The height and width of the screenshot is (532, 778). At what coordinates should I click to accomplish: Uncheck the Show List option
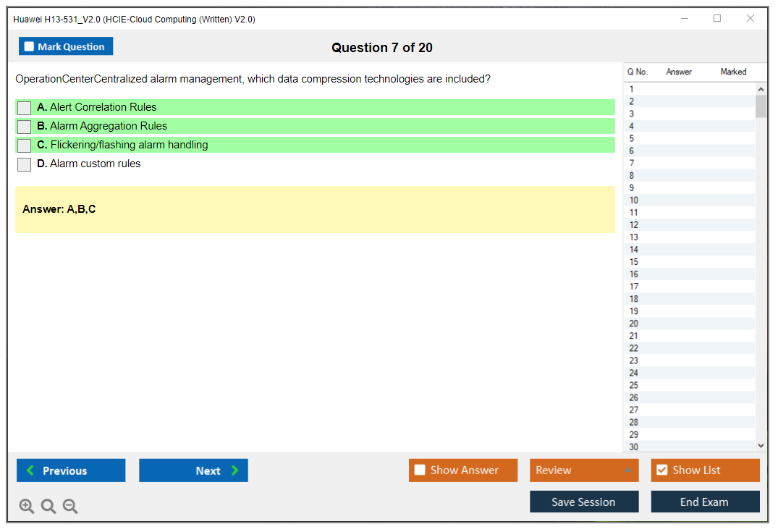click(x=661, y=470)
